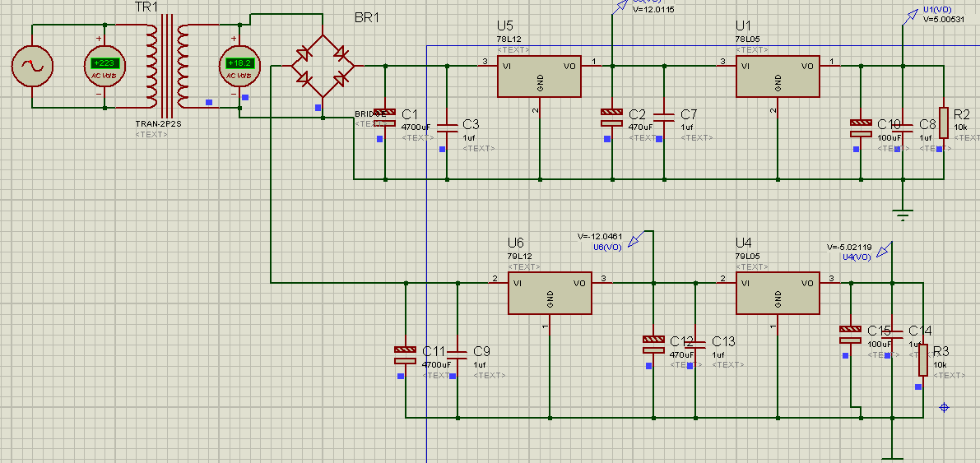Click the U4(VO) voltage probe arrow
The width and height of the screenshot is (980, 463).
pyautogui.click(x=884, y=250)
